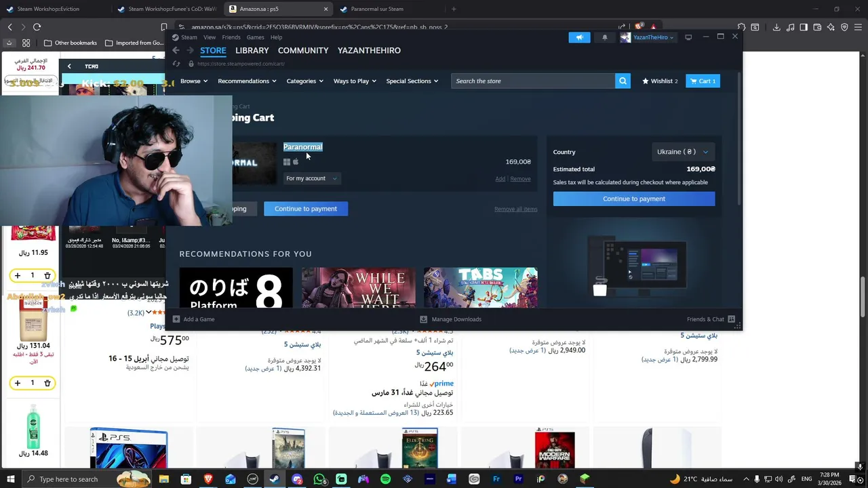Open Brave Leo AI sparkle icon

click(x=831, y=27)
